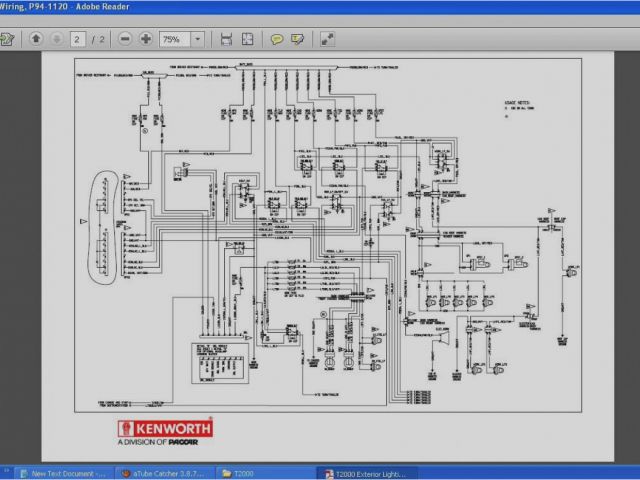Click the leftmost share/email toolbar icon
Image resolution: width=640 pixels, height=480 pixels.
click(x=6, y=39)
